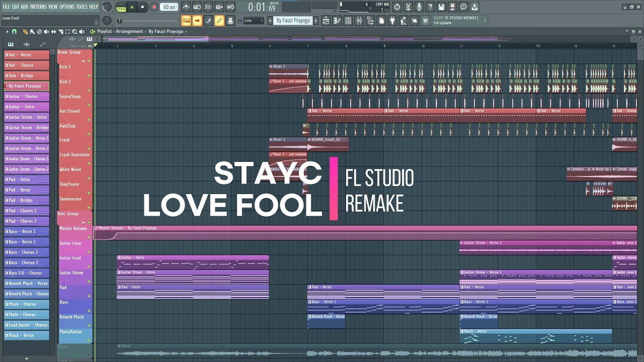The width and height of the screenshot is (644, 362).
Task: Toggle the playlist snap magnet icon
Action: (x=14, y=32)
